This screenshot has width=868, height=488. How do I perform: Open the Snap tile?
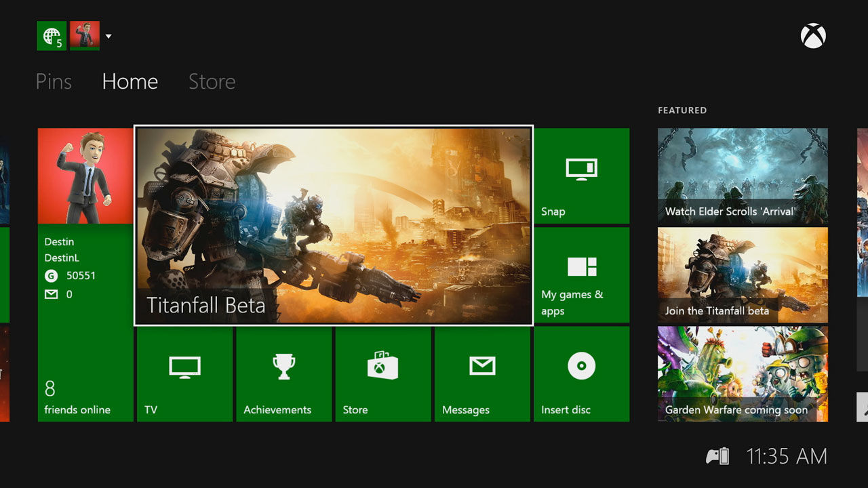point(581,176)
